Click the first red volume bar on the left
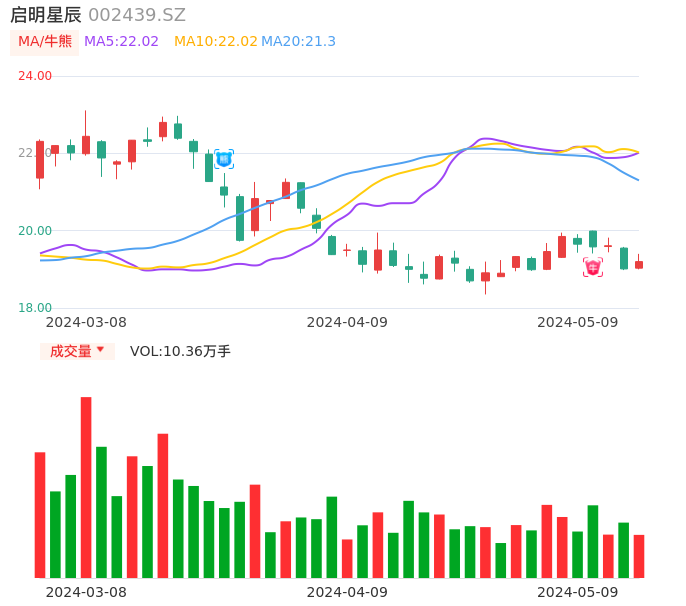 40,514
